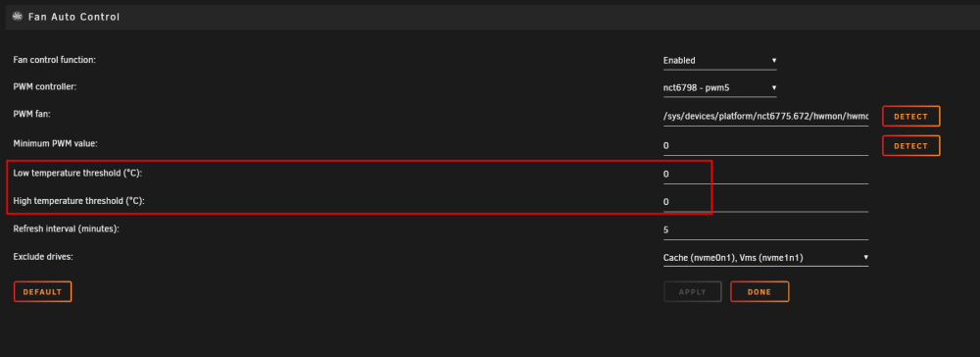Open the Exclude drives dropdown list

click(765, 257)
